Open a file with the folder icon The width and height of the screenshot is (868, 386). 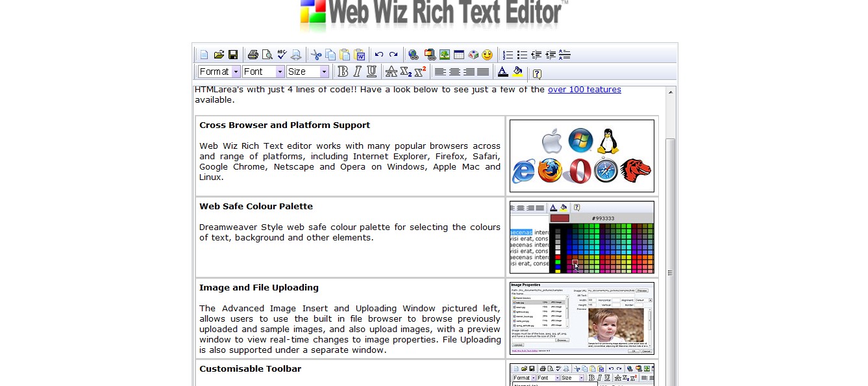(x=219, y=55)
